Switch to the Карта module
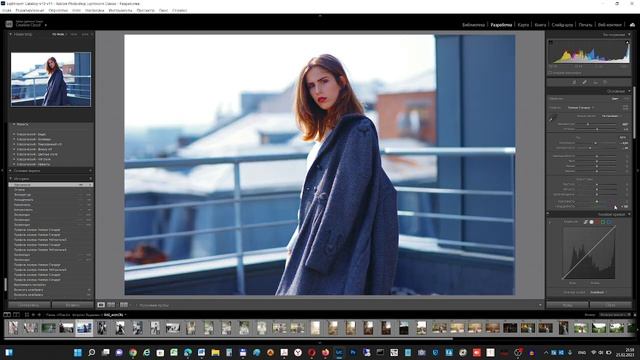The image size is (640, 360). (x=523, y=25)
